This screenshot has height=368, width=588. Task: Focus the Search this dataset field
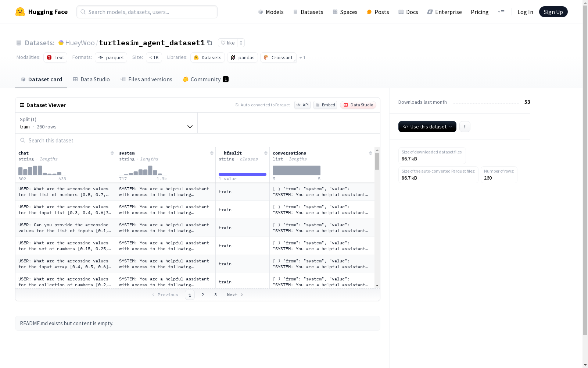click(198, 140)
